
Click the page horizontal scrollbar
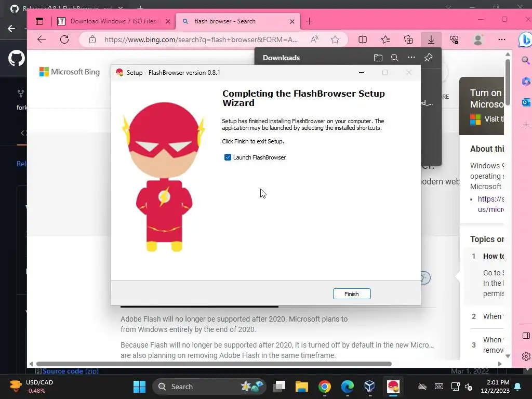click(x=214, y=364)
